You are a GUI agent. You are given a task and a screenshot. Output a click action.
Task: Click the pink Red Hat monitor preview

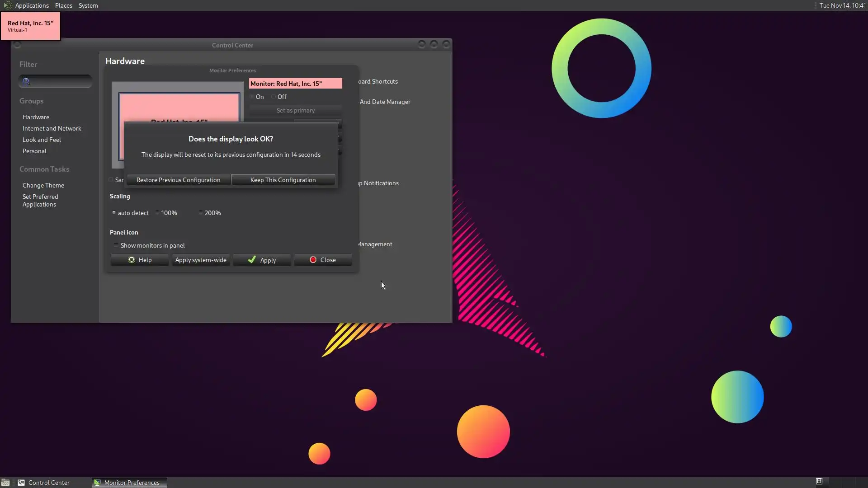tap(179, 107)
